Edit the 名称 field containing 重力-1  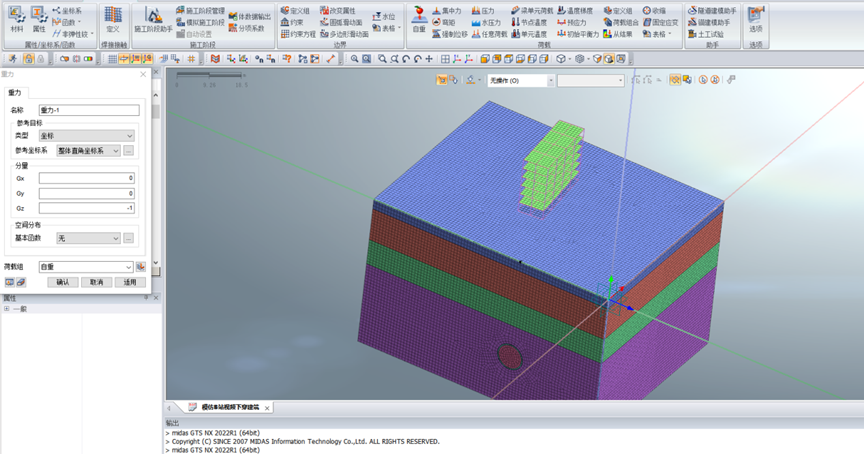click(89, 110)
